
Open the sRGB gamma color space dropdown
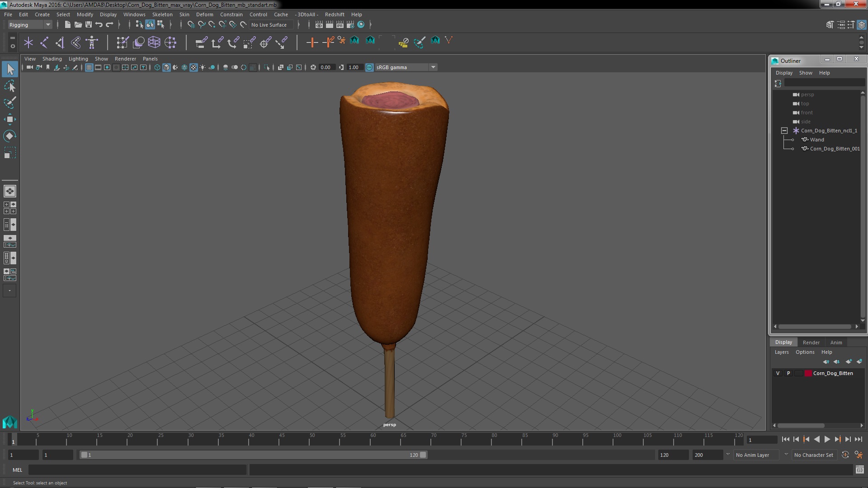click(x=433, y=67)
